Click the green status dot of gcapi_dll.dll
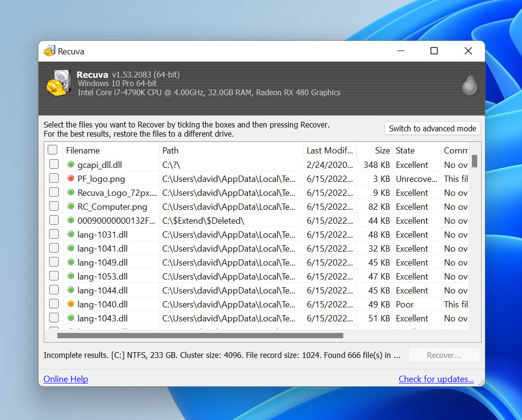The width and height of the screenshot is (522, 420). [71, 164]
